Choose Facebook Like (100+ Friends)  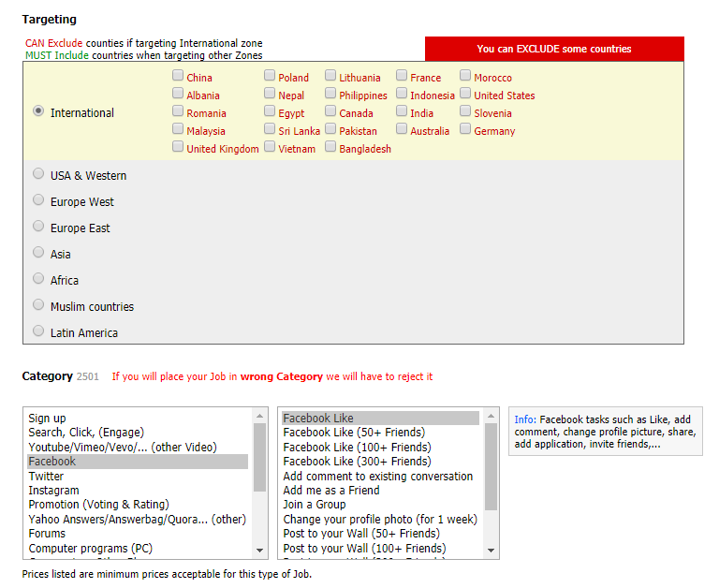(x=381, y=448)
